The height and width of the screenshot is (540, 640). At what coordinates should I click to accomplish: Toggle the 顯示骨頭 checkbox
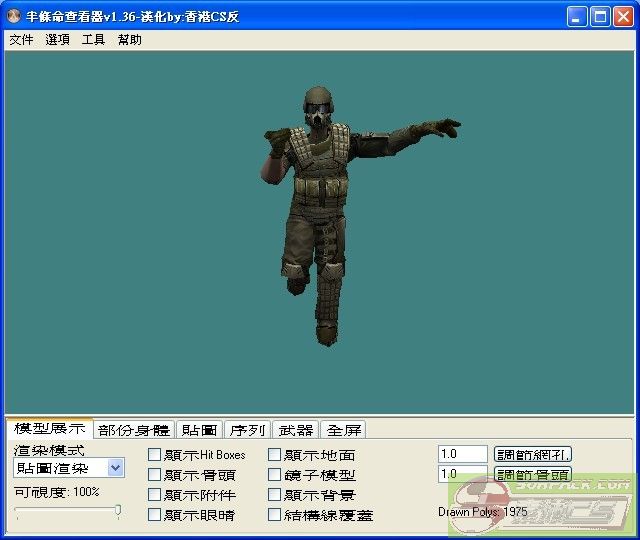tap(155, 475)
